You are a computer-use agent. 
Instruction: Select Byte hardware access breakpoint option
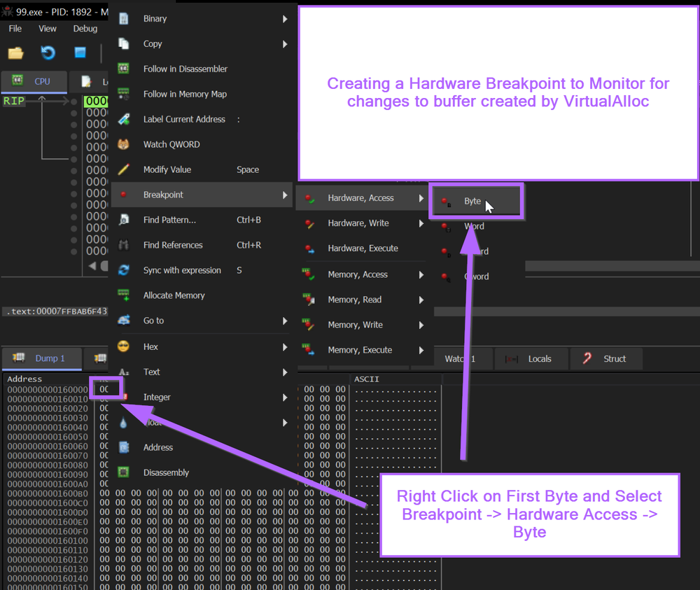pyautogui.click(x=472, y=202)
